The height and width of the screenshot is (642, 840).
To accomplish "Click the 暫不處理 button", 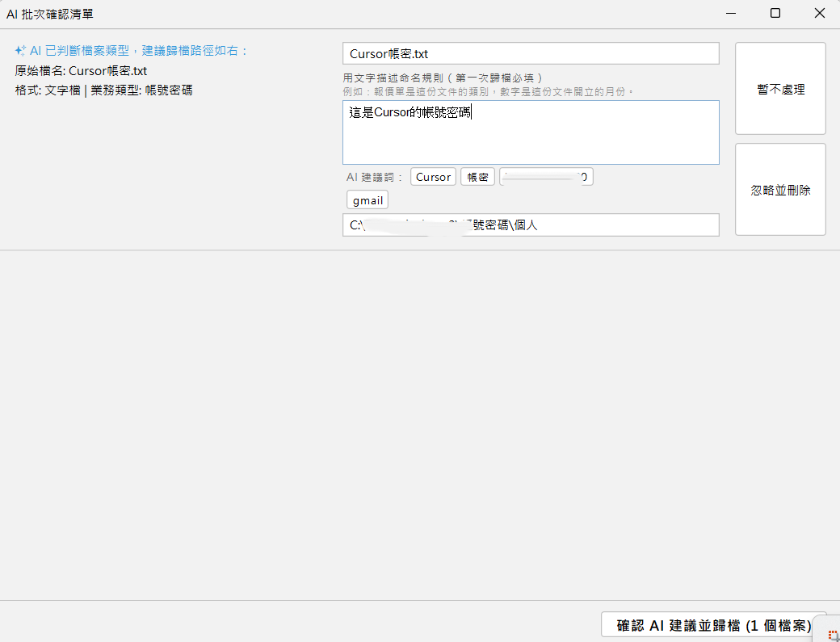I will tap(780, 89).
